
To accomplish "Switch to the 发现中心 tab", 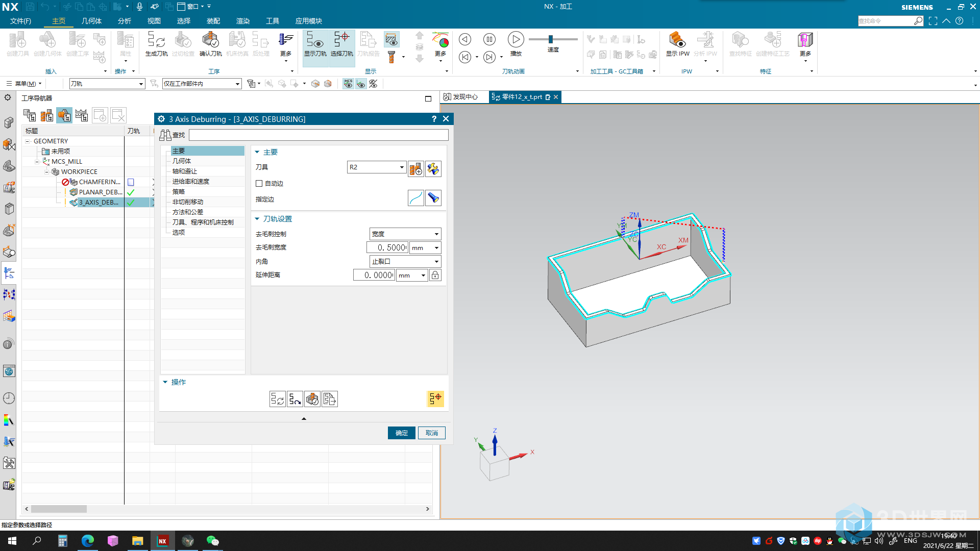I will [x=461, y=97].
